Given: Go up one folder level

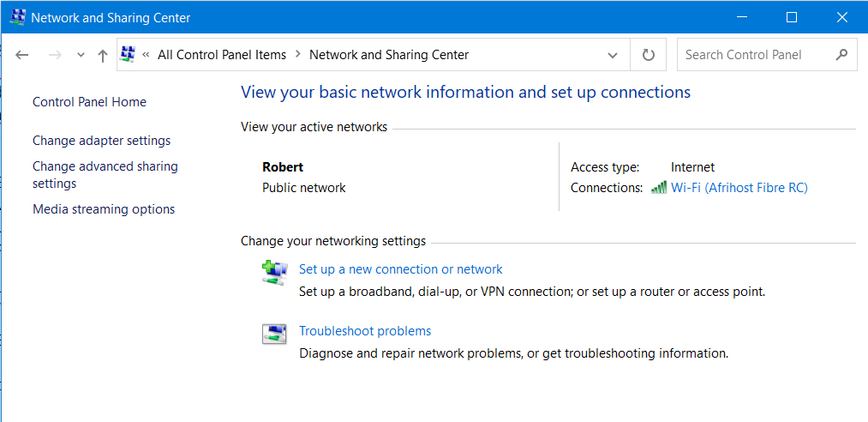Looking at the screenshot, I should coord(103,55).
